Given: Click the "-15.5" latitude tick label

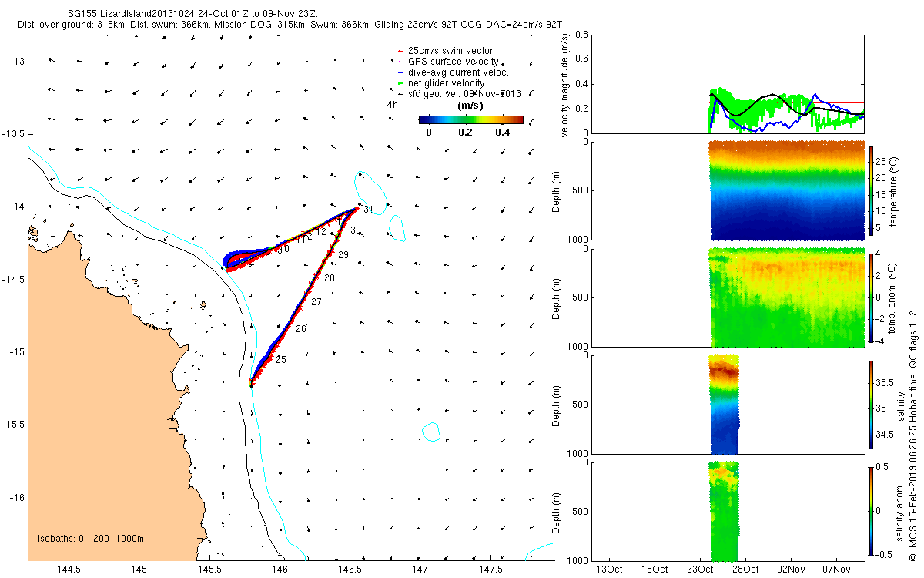Looking at the screenshot, I should pyautogui.click(x=12, y=425).
